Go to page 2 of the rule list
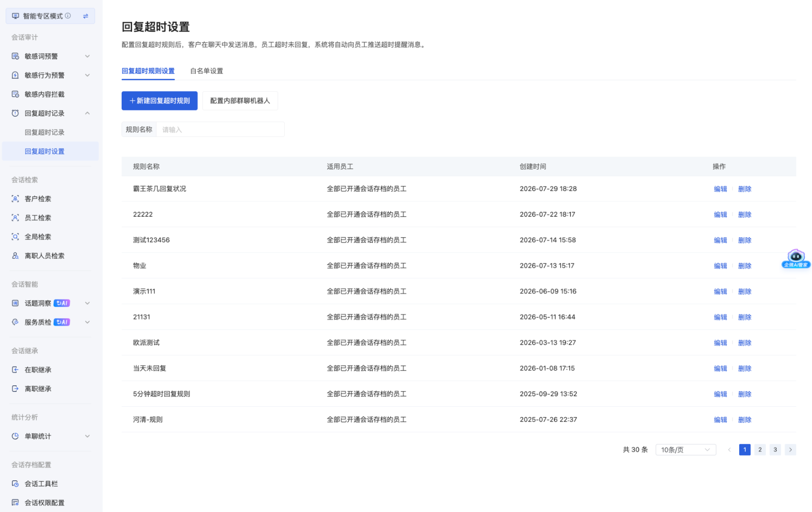Viewport: 812px width, 512px height. click(x=760, y=450)
